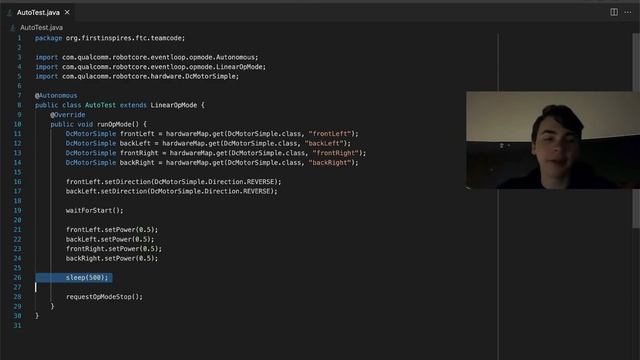Viewport: 640px width, 360px height.
Task: Click the Autonomous import on line 3
Action: (x=235, y=57)
